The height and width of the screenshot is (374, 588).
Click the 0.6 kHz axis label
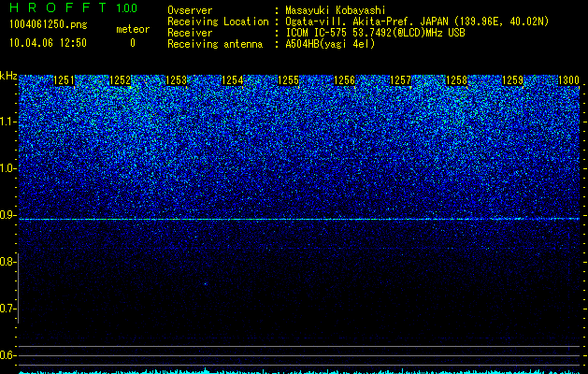tap(7, 355)
